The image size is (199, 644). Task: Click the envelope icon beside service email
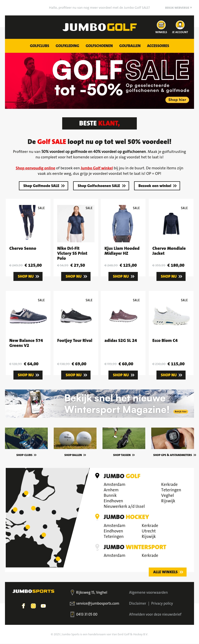pos(72,603)
